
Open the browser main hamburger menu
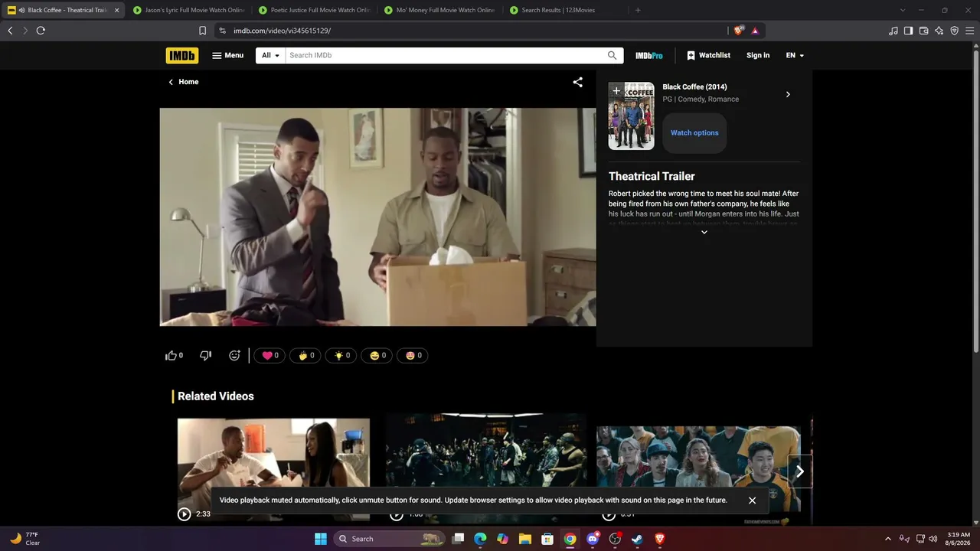coord(970,31)
